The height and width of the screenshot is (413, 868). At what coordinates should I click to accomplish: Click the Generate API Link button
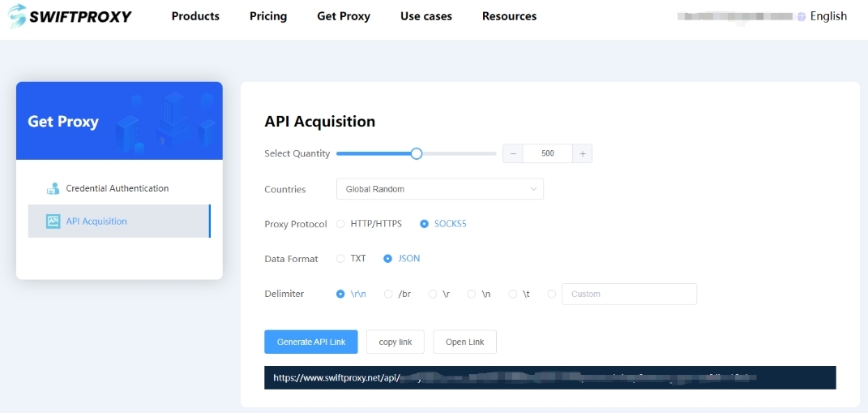(311, 342)
